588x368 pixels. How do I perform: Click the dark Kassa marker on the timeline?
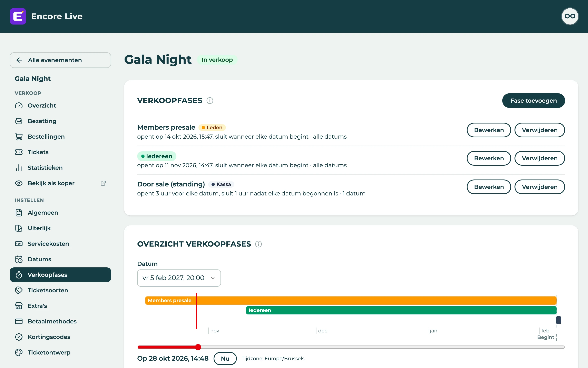pos(558,320)
